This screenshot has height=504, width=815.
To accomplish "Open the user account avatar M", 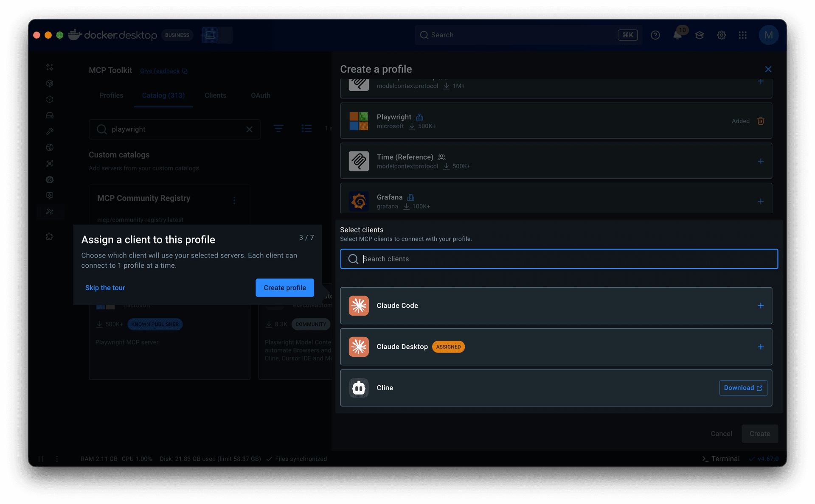I will 768,35.
